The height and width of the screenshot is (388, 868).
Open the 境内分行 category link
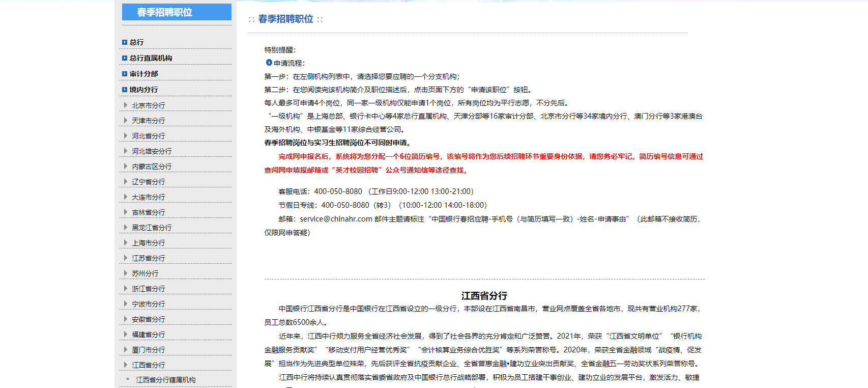pos(143,90)
